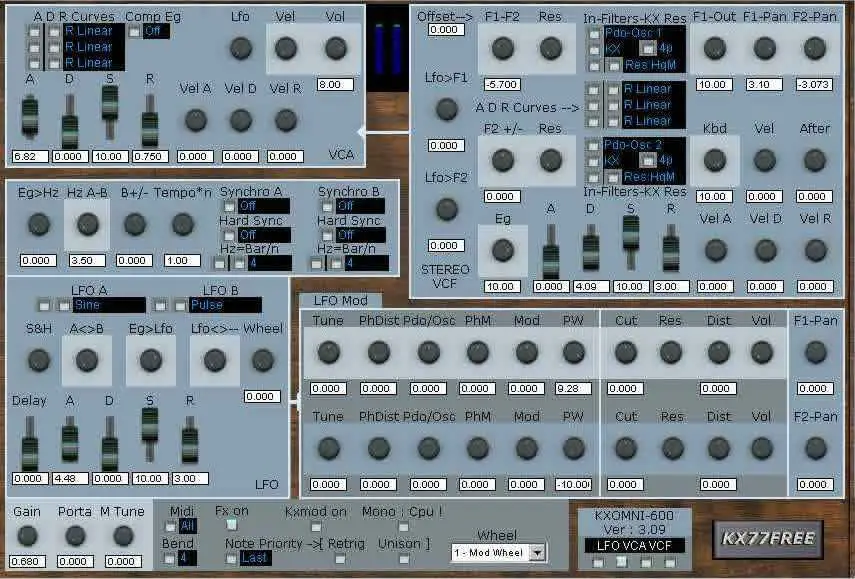Click the VCF envelope D slider
Screen dimensions: 855x579
(591, 250)
